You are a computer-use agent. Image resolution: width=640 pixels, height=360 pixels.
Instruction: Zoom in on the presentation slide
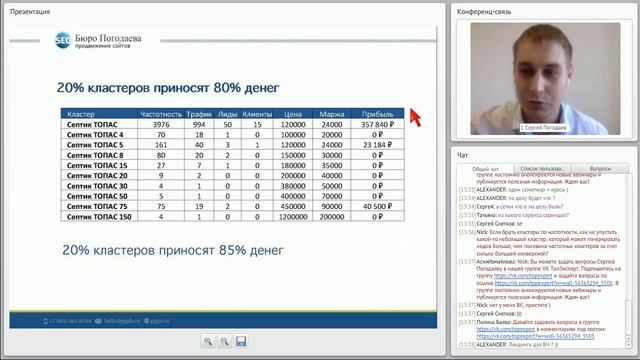(208, 341)
